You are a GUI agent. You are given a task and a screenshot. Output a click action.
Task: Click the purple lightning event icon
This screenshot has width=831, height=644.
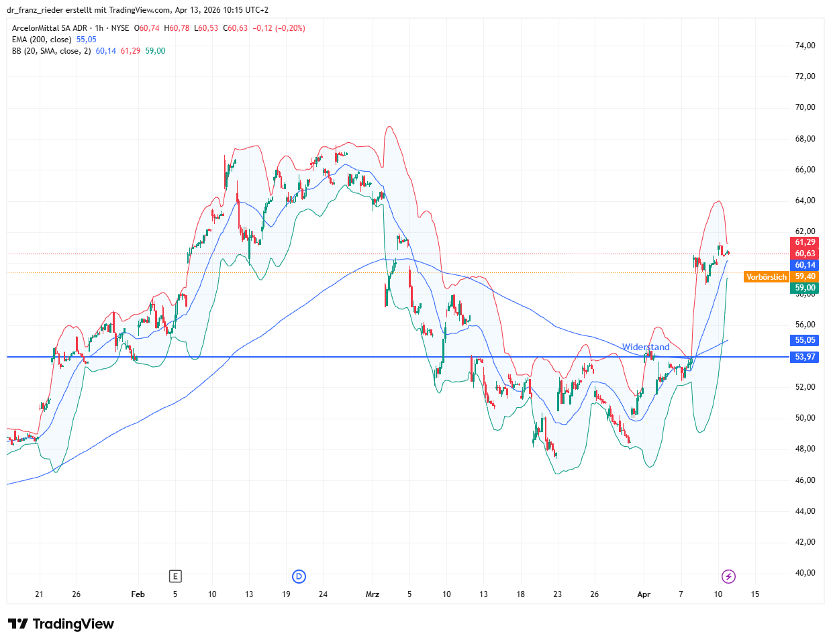point(728,576)
